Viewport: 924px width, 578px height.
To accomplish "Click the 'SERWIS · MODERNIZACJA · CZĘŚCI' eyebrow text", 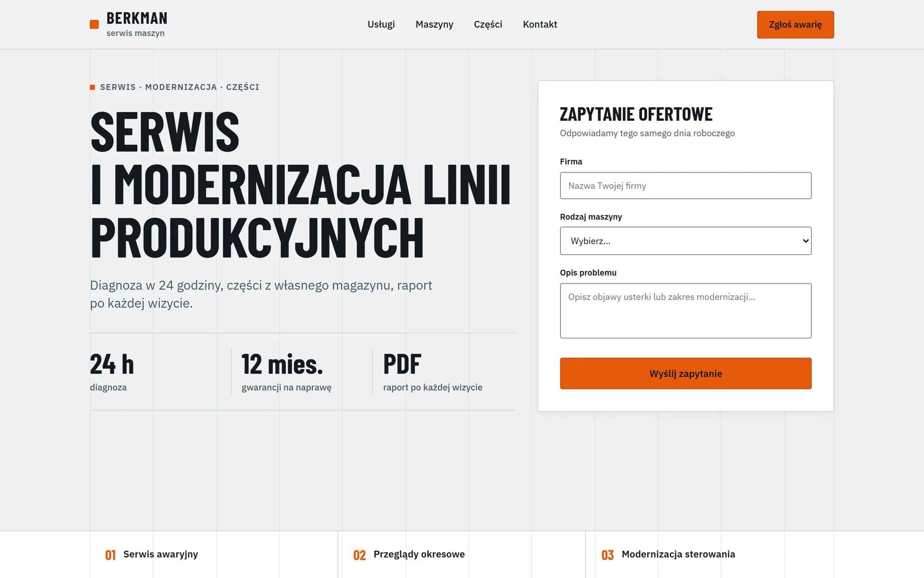I will (x=179, y=87).
